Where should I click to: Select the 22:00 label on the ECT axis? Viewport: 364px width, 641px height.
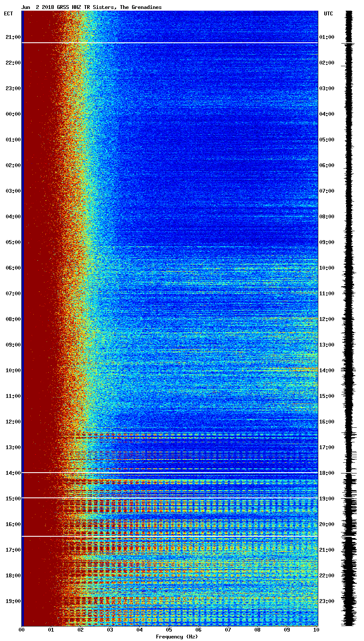tap(13, 63)
